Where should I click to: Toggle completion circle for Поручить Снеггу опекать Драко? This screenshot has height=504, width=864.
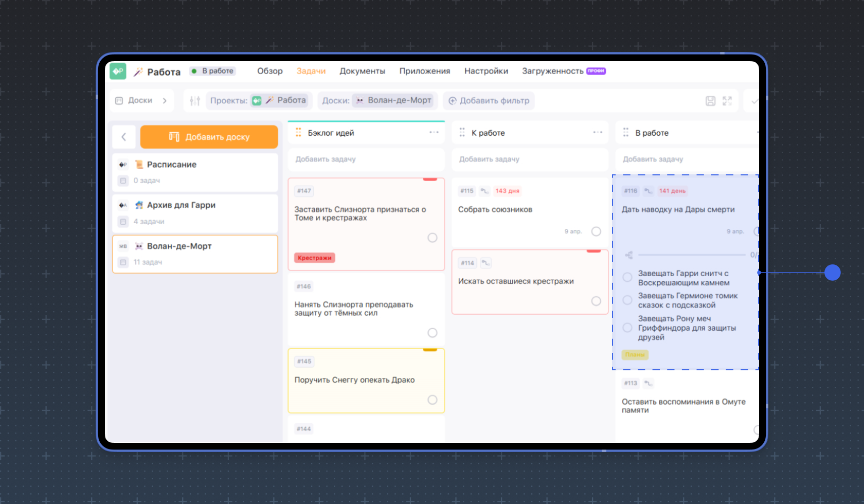[433, 400]
